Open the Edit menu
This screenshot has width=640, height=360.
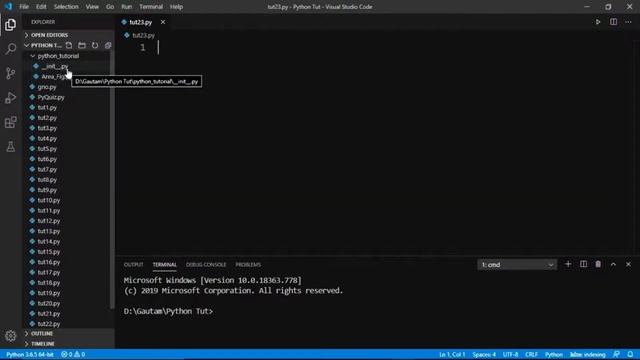click(41, 7)
